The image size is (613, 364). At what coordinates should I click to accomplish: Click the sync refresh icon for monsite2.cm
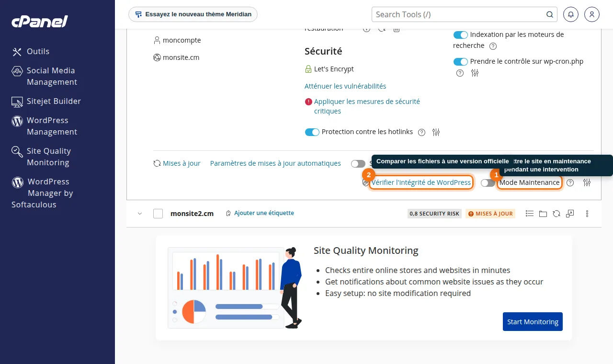556,214
